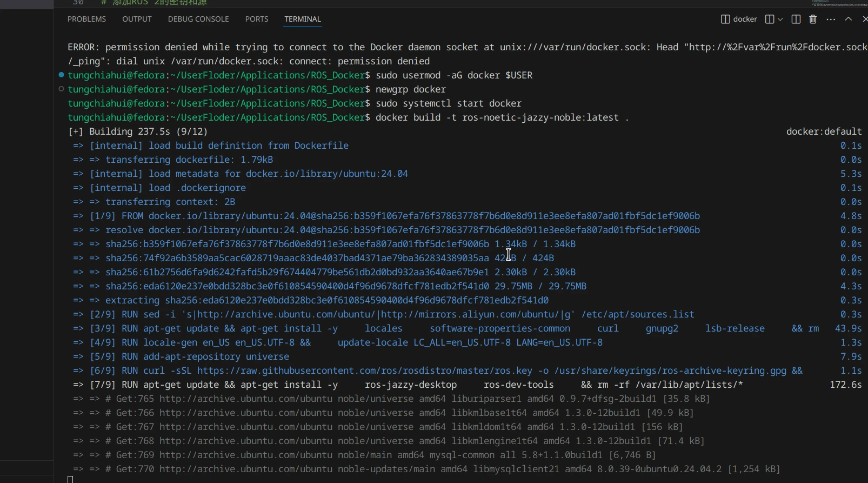This screenshot has width=868, height=483.
Task: Click the '29.75MB / 29.75MB' download progress
Action: coord(540,286)
